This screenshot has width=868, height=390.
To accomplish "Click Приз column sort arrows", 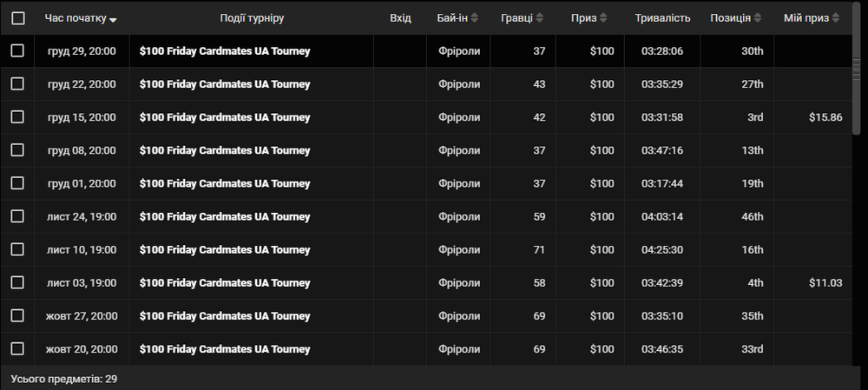I will [x=603, y=18].
